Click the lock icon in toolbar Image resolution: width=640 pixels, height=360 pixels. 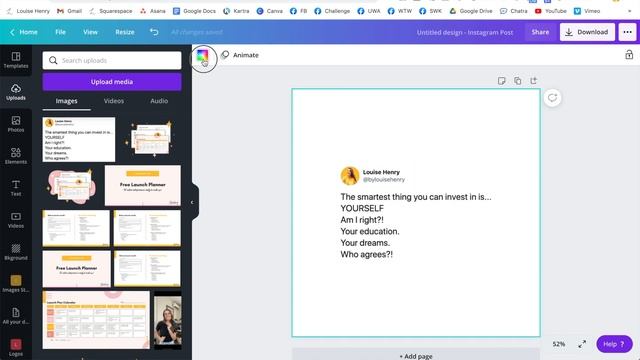(x=629, y=55)
